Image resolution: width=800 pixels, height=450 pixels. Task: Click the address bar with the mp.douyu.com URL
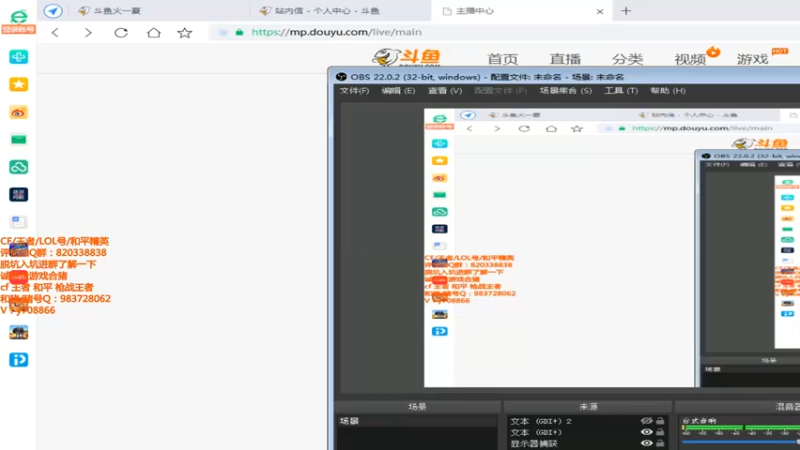503,32
